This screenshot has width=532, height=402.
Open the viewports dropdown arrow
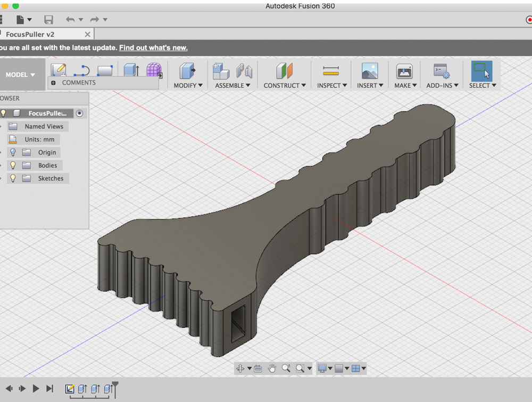[364, 368]
